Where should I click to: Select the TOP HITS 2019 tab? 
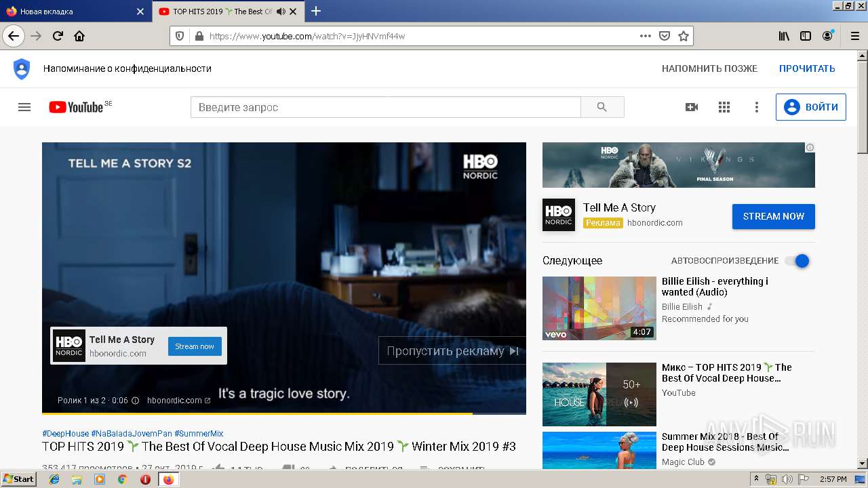click(227, 12)
